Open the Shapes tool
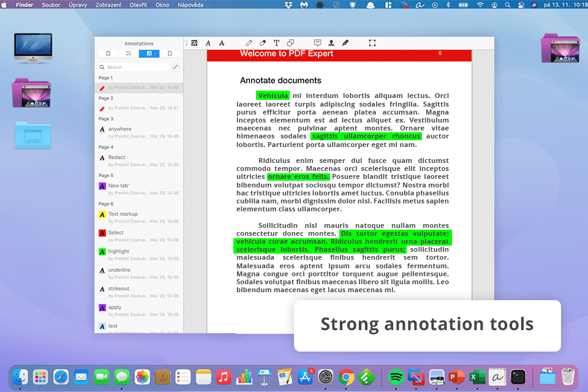Image resolution: width=588 pixels, height=392 pixels. 290,43
